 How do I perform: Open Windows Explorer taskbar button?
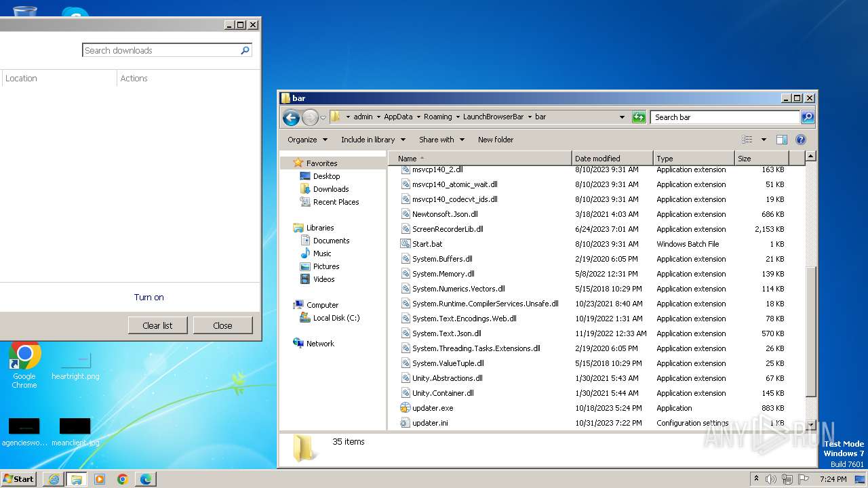pyautogui.click(x=77, y=479)
